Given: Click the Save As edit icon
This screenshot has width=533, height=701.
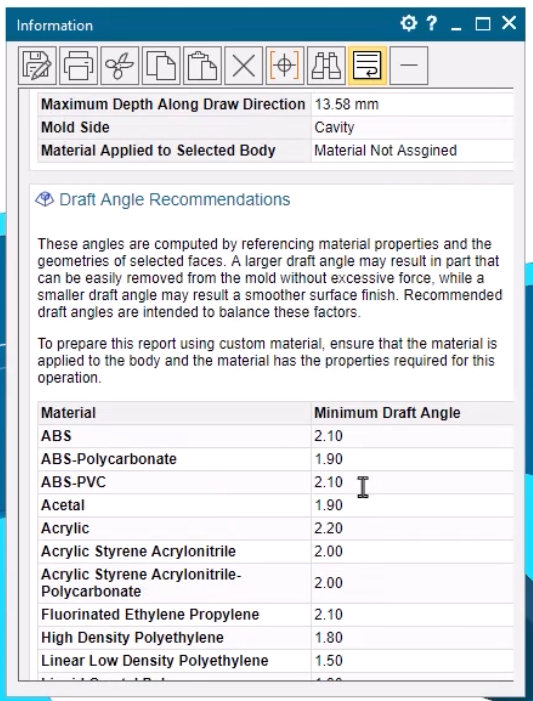Looking at the screenshot, I should pos(37,66).
